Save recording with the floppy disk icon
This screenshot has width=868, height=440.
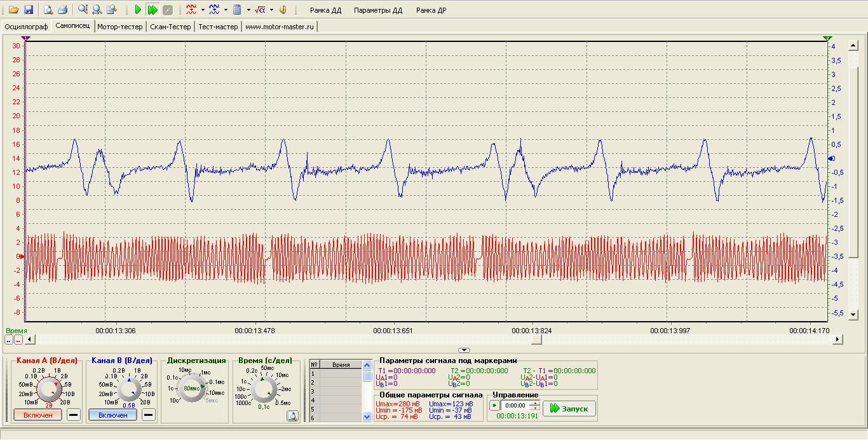click(x=29, y=10)
